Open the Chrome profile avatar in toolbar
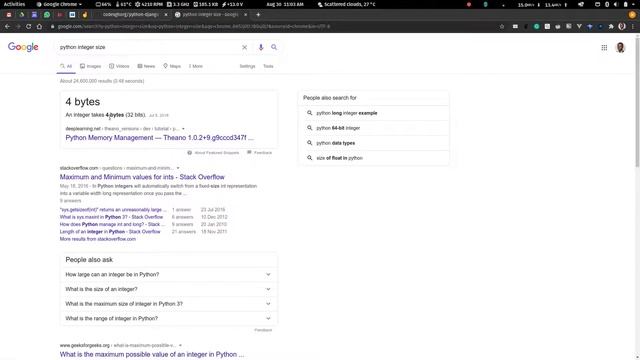Screen dimensions: 640x360 [x=622, y=27]
